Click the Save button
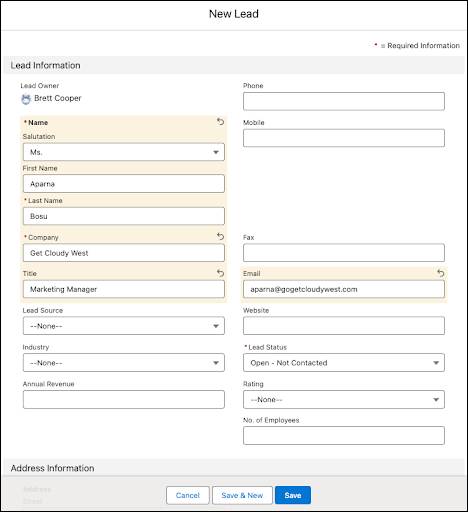Screen dimensions: 468x512 (293, 495)
